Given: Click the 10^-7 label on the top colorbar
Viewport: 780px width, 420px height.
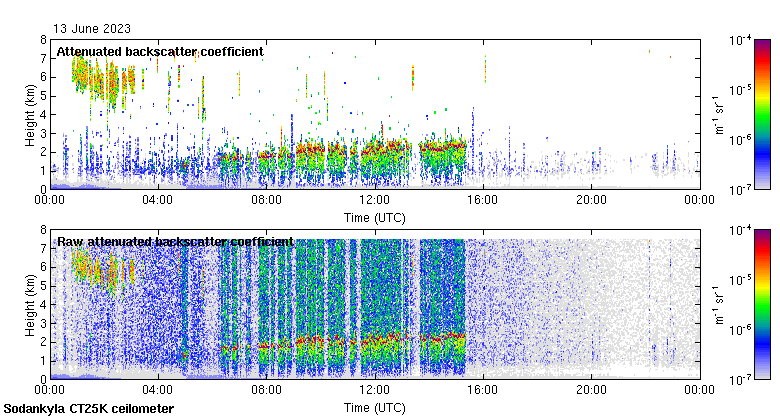Looking at the screenshot, I should [x=740, y=189].
